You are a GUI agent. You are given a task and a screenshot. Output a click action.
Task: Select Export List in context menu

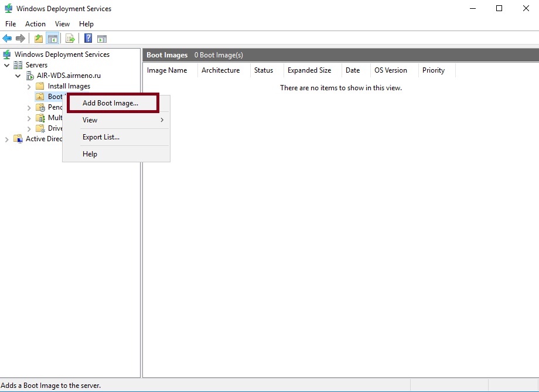coord(101,137)
